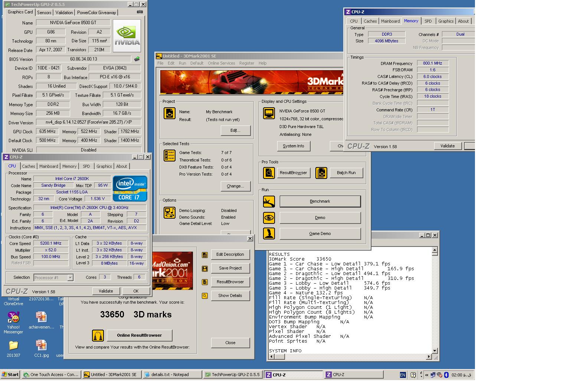Click the Edit... button under Project
Screen dimensions: 577x392
tap(235, 131)
